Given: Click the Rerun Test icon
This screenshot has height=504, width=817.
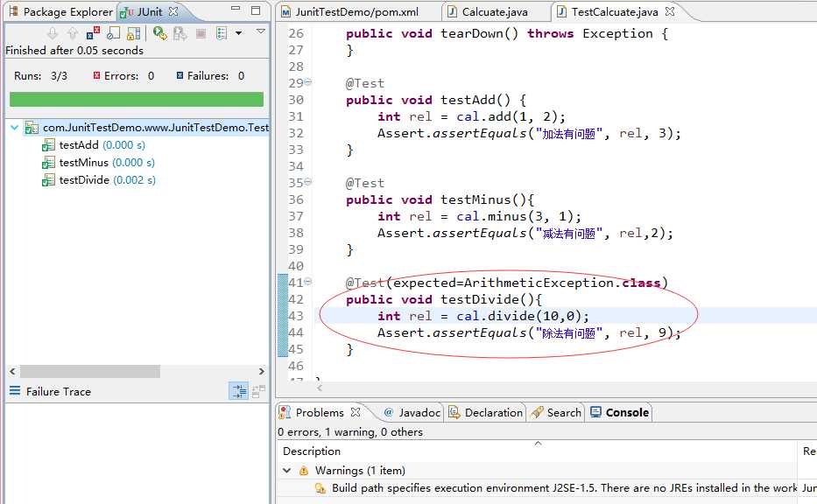Looking at the screenshot, I should [x=160, y=33].
